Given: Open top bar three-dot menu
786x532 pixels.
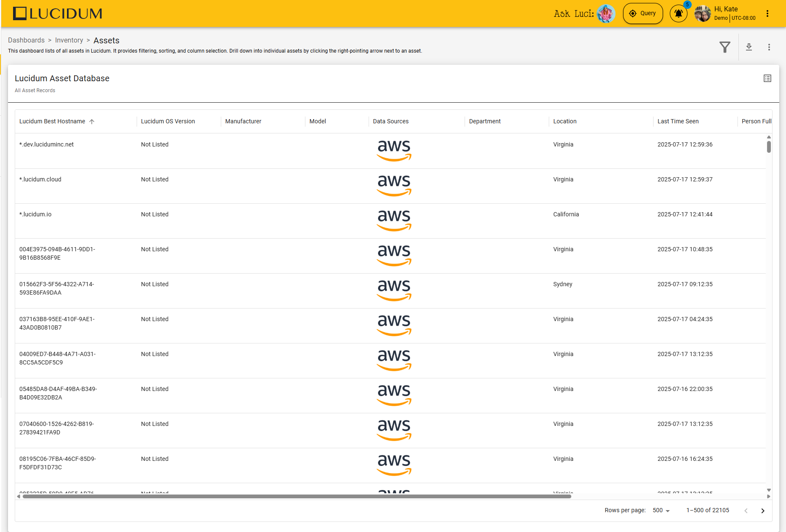Looking at the screenshot, I should point(767,13).
